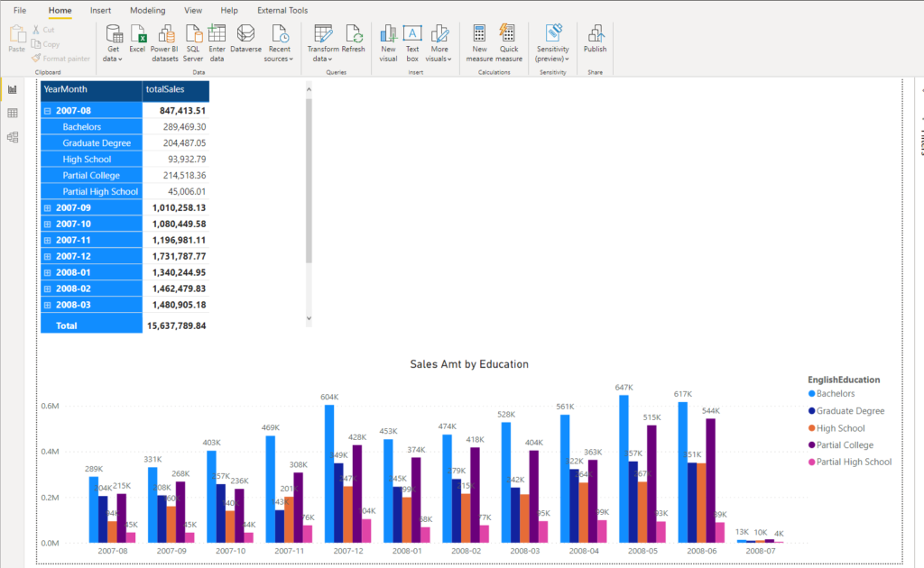Sort by YearMonth column header

click(91, 89)
